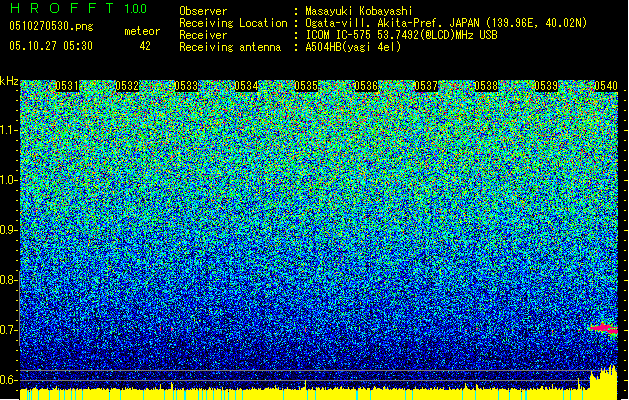The width and height of the screenshot is (629, 400).
Task: Click the 0.6 frequency axis label
Action: (9, 380)
